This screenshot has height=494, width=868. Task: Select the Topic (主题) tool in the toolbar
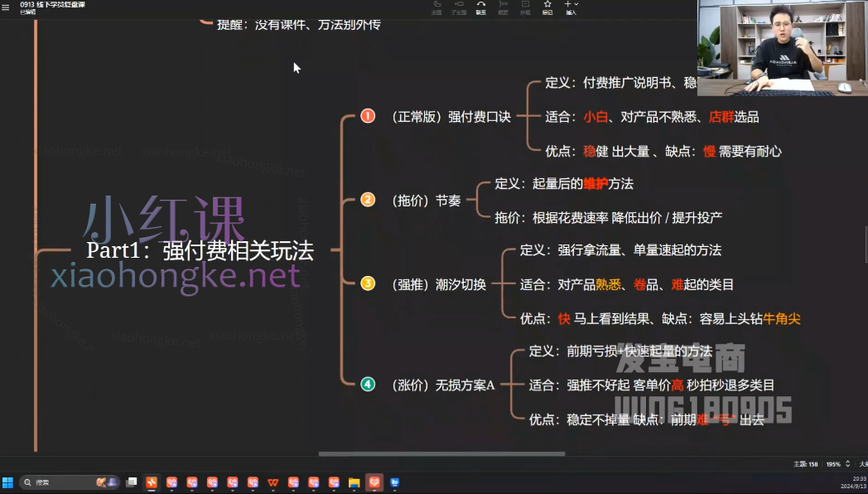point(436,7)
